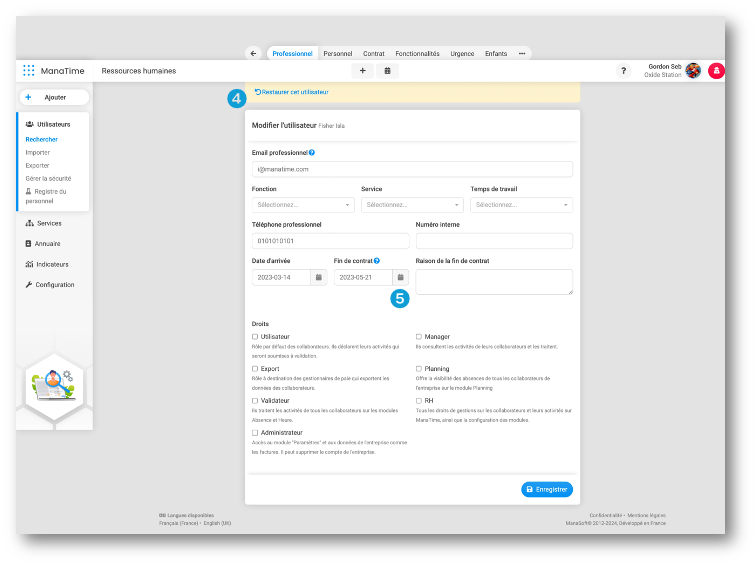The height and width of the screenshot is (565, 756).
Task: Expand the Fonction dropdown
Action: pos(303,205)
